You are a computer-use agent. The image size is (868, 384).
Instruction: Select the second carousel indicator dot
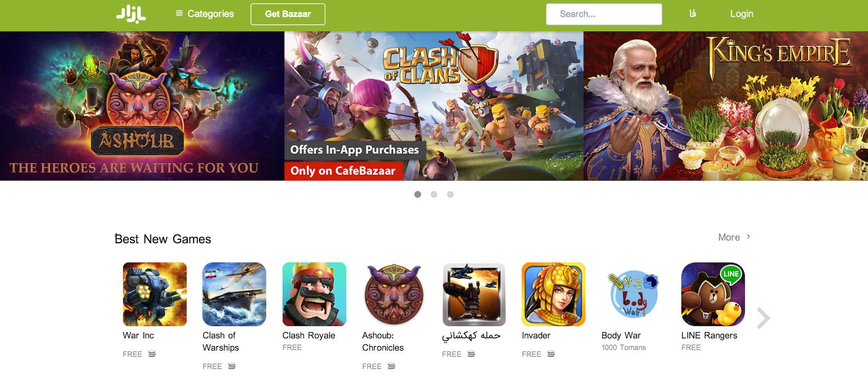[x=434, y=194]
